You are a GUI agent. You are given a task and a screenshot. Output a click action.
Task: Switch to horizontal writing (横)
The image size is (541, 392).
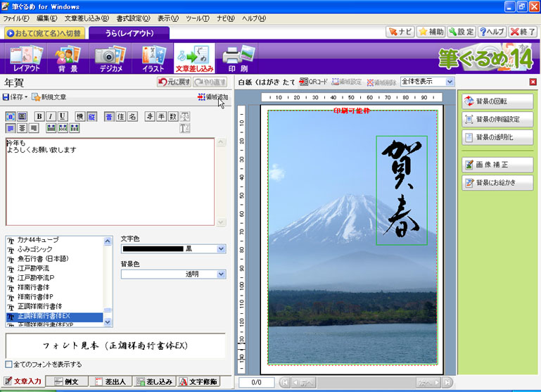click(x=81, y=116)
